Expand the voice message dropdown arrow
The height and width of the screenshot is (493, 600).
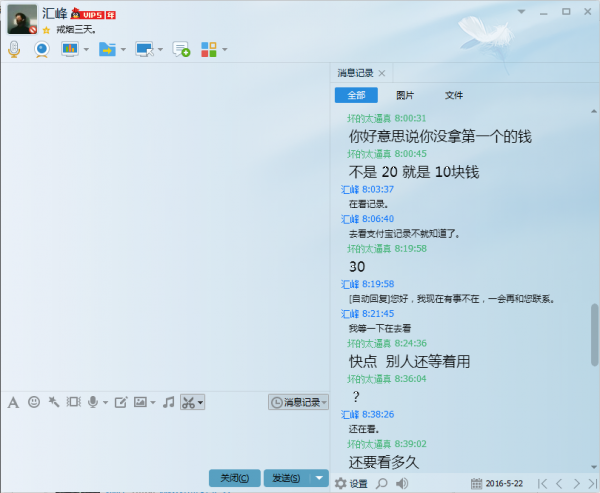[x=105, y=403]
